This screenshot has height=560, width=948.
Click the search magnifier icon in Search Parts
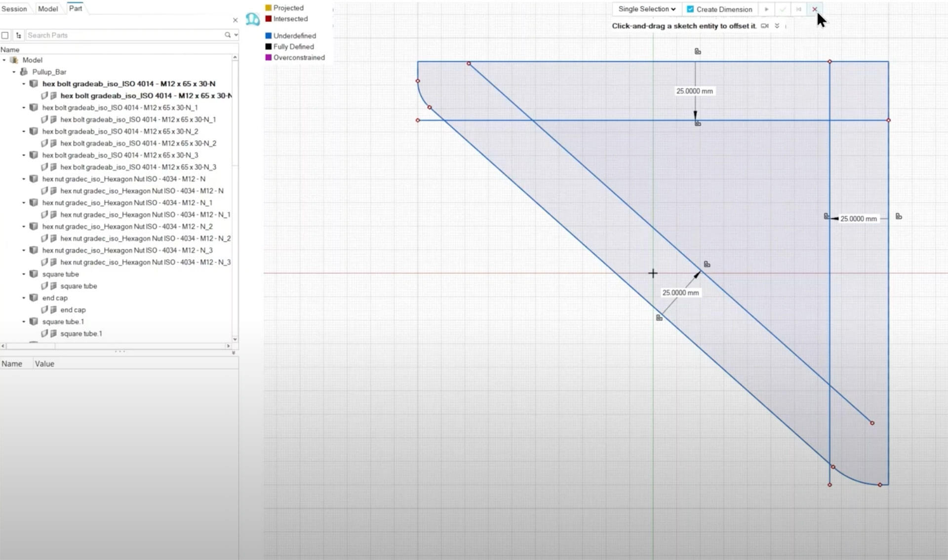228,35
